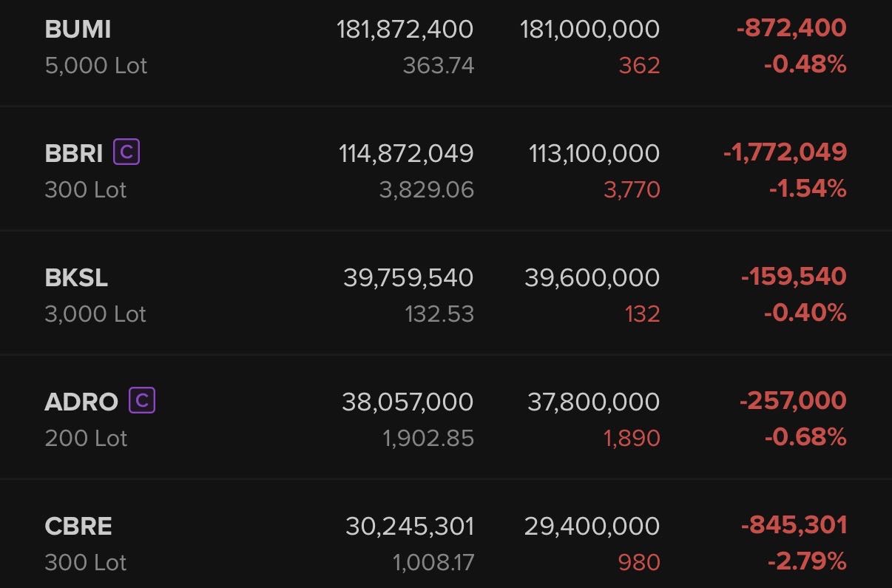Click BKSL loss amount -159,540

[x=794, y=277]
